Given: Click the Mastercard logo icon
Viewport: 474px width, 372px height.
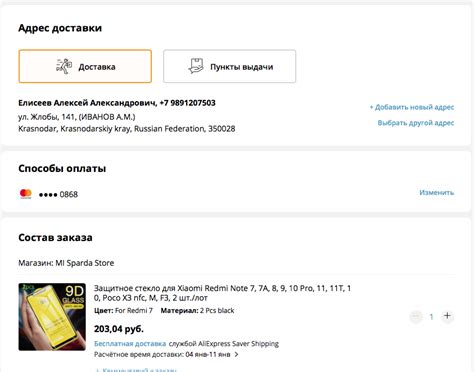Looking at the screenshot, I should (x=26, y=194).
